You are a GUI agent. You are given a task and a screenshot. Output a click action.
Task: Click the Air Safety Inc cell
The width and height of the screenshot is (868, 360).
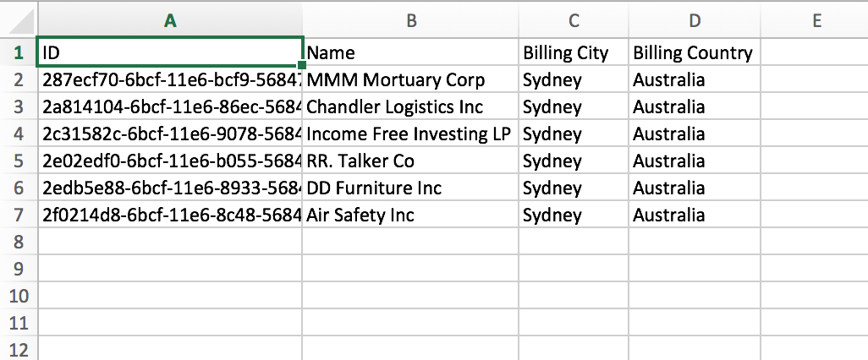point(411,215)
